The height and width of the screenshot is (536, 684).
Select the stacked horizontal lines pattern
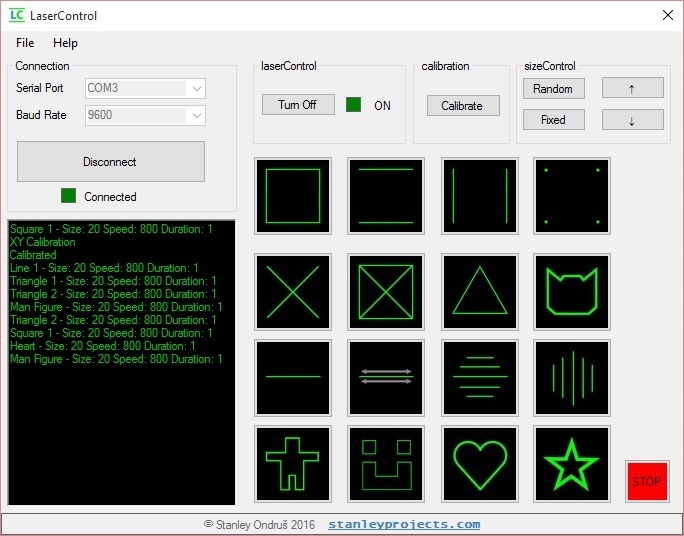(x=479, y=378)
